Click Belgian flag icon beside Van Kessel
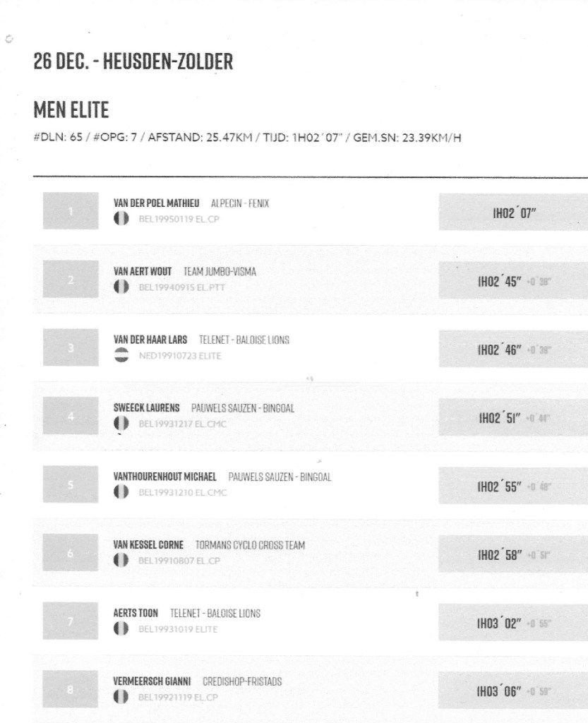This screenshot has width=588, height=723. (x=121, y=561)
